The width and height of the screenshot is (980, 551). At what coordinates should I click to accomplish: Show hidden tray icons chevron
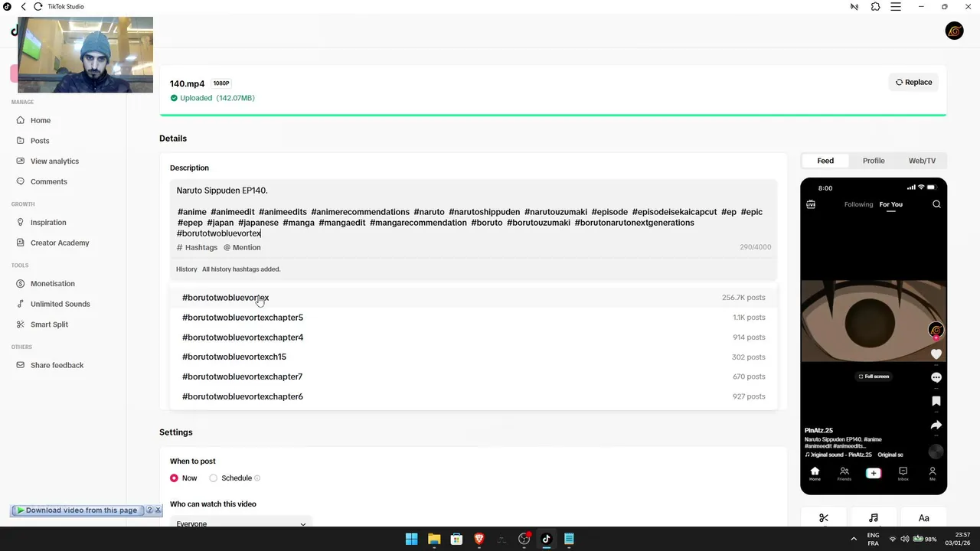tap(854, 539)
